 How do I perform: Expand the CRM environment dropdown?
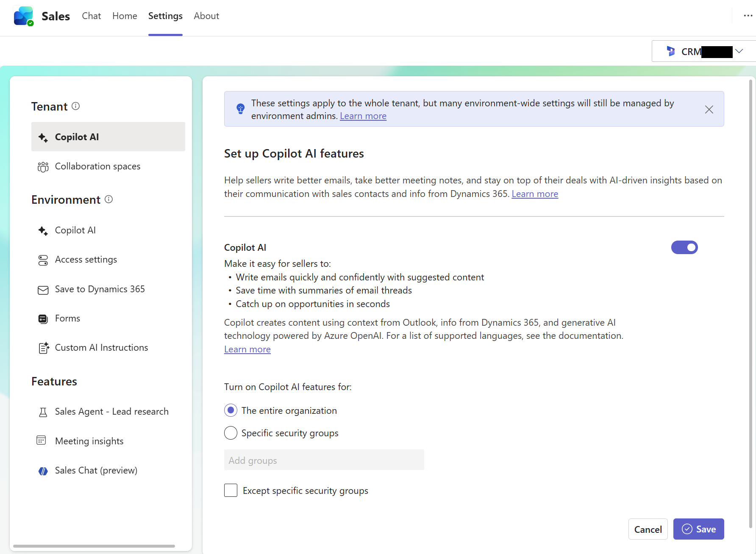point(739,51)
